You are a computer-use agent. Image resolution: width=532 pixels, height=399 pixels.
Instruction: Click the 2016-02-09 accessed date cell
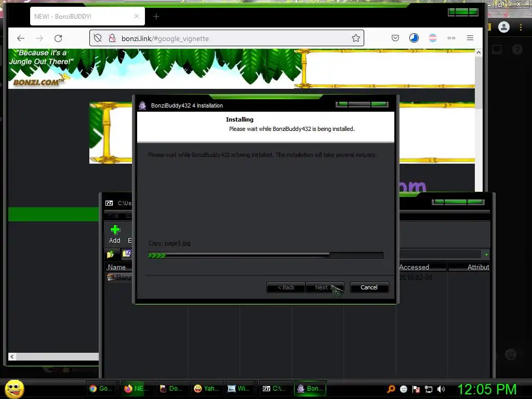[415, 277]
